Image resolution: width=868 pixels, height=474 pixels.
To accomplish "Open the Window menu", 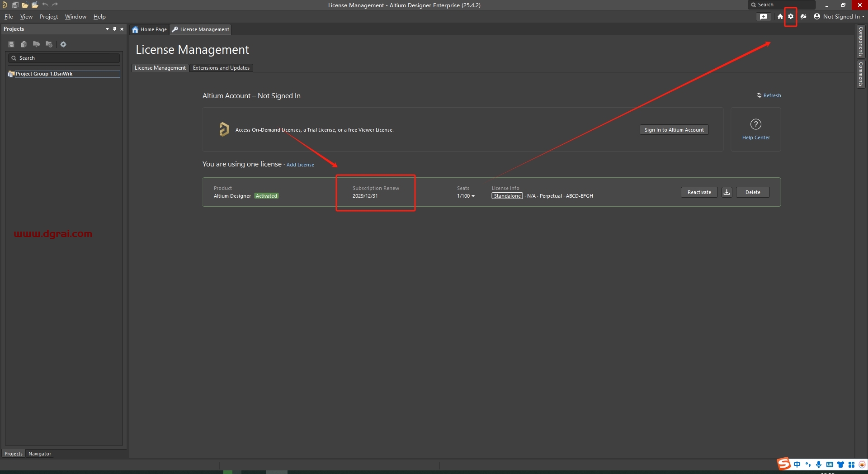I will [75, 16].
